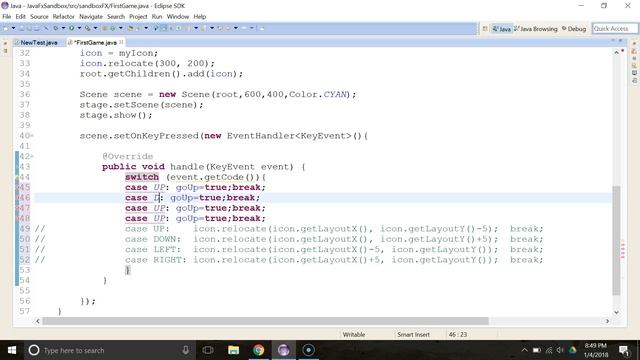
Task: Click the horizontal scrollbar left arrow
Action: point(38,321)
